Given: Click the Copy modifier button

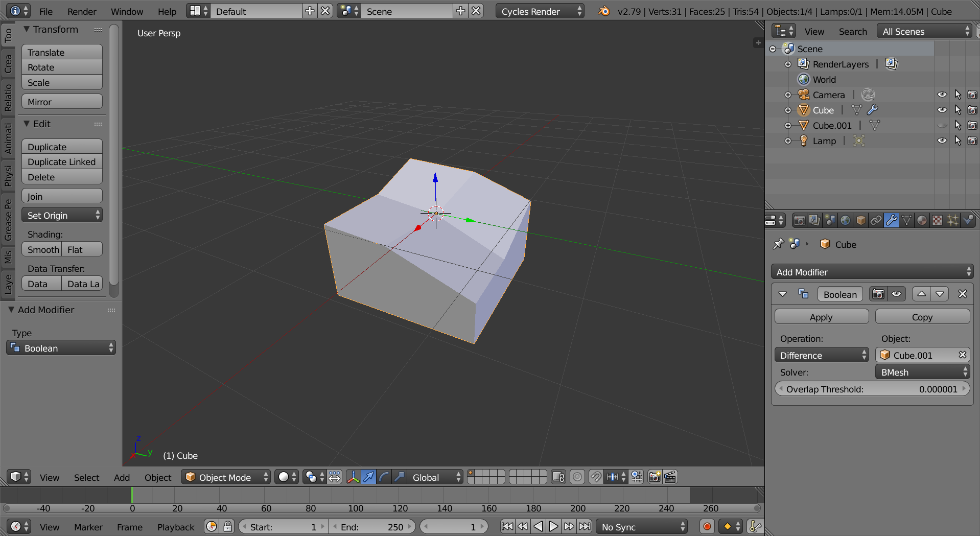Looking at the screenshot, I should pyautogui.click(x=922, y=317).
